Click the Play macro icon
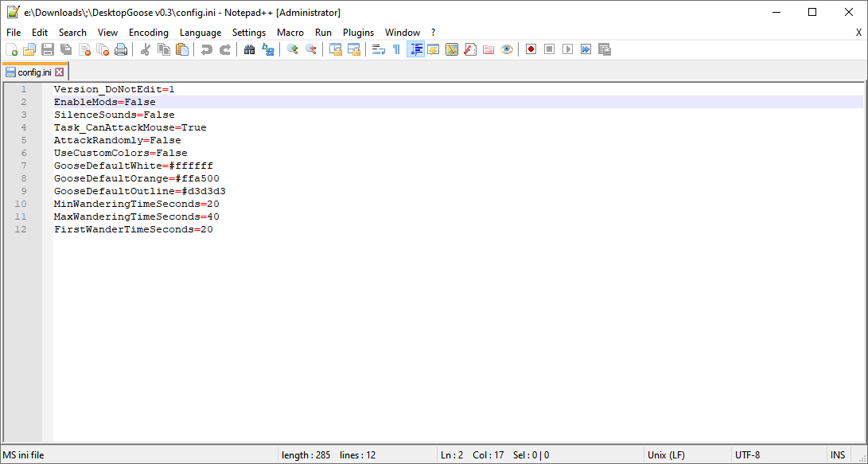The width and height of the screenshot is (868, 464). pyautogui.click(x=567, y=49)
